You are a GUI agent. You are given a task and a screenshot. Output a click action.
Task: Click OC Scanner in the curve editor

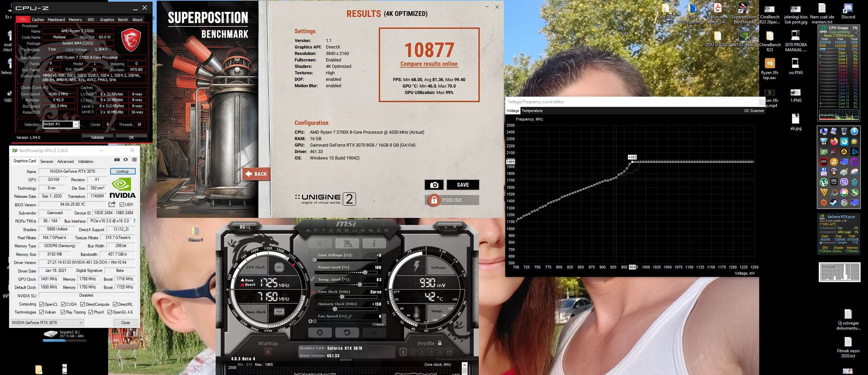click(754, 111)
